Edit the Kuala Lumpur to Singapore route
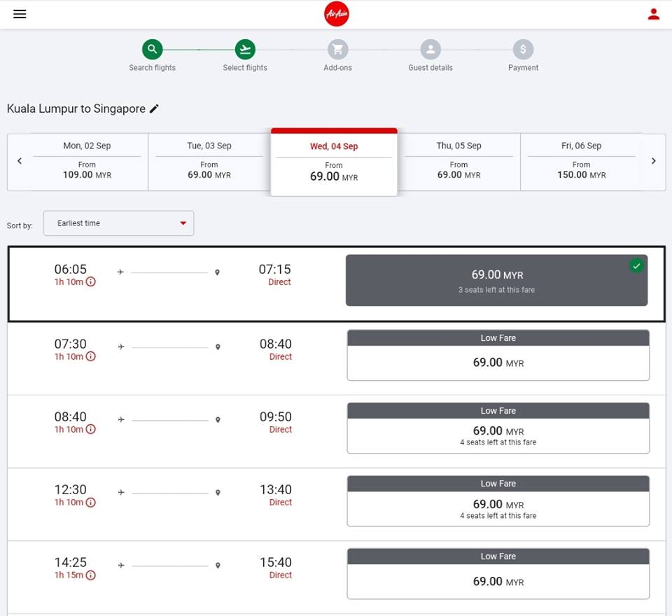Screen dimensions: 672x616 155,108
